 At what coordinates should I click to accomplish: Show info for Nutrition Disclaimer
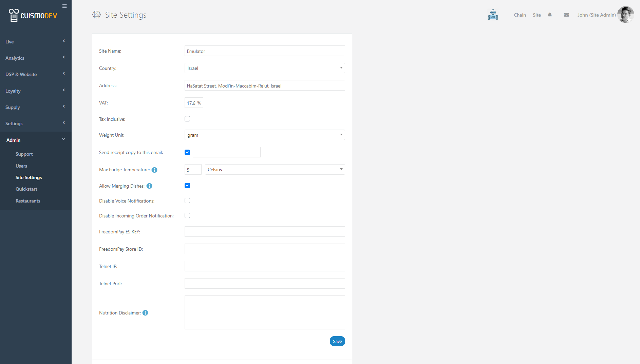coord(145,313)
